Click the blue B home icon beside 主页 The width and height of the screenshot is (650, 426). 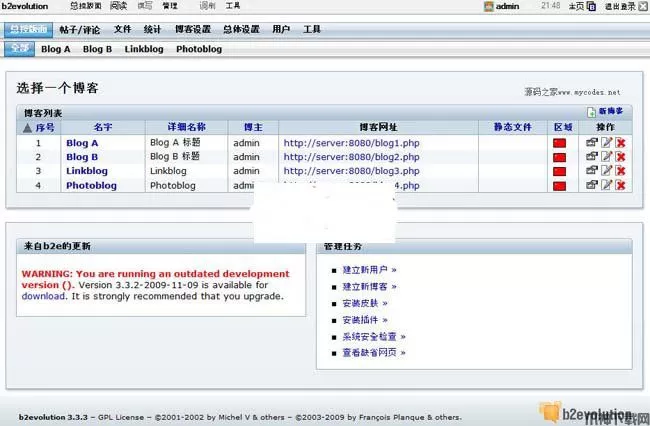(x=592, y=7)
